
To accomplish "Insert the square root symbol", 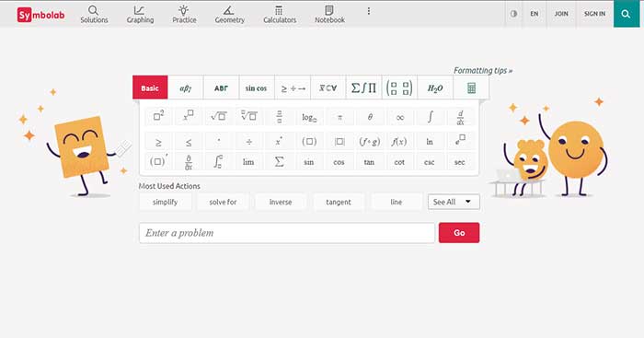I will 219,117.
